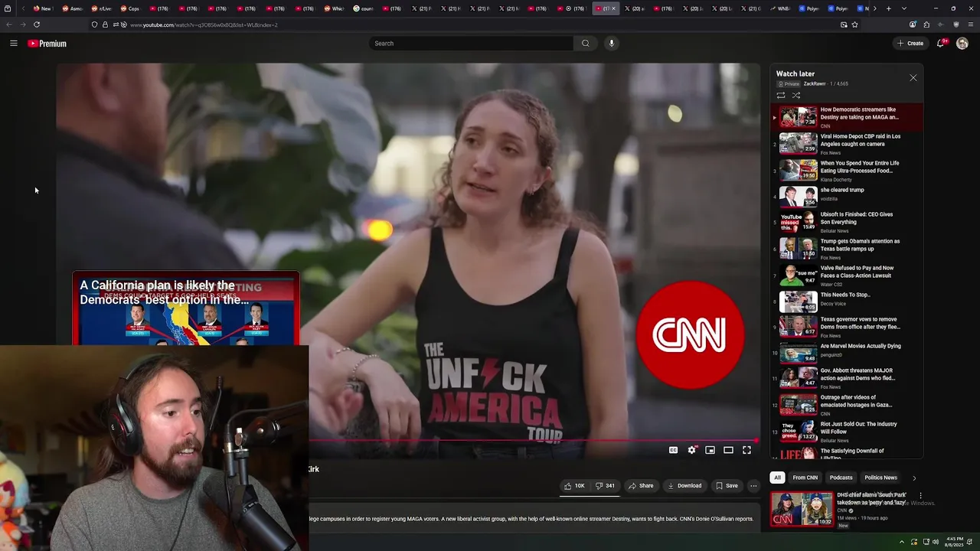Viewport: 980px width, 551px height.
Task: Open player settings gear
Action: [x=691, y=450]
